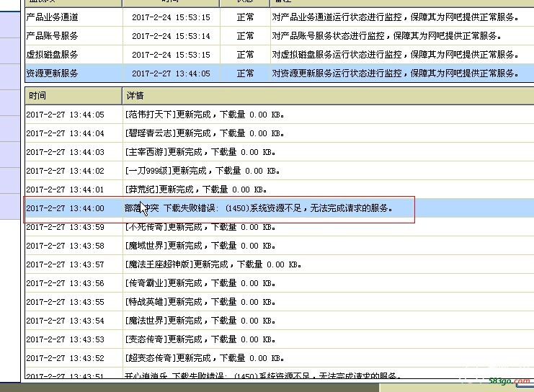Click the log time 2017-2-27 13:44:00
The image size is (534, 392).
[x=65, y=208]
